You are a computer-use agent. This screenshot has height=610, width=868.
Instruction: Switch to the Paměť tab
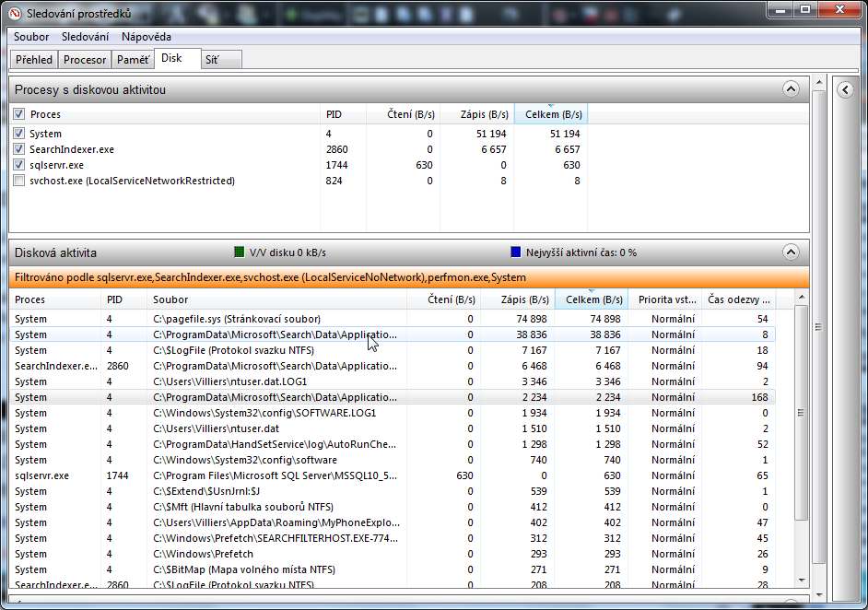(133, 60)
